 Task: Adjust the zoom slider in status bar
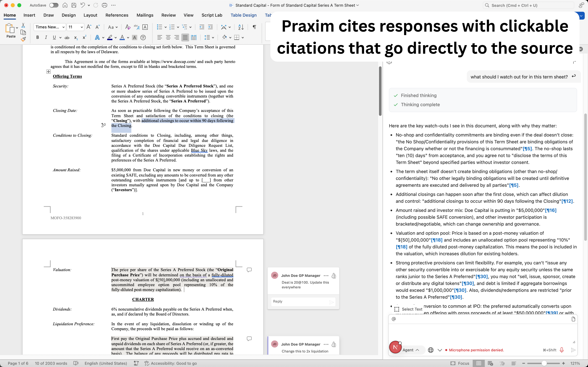[544, 363]
